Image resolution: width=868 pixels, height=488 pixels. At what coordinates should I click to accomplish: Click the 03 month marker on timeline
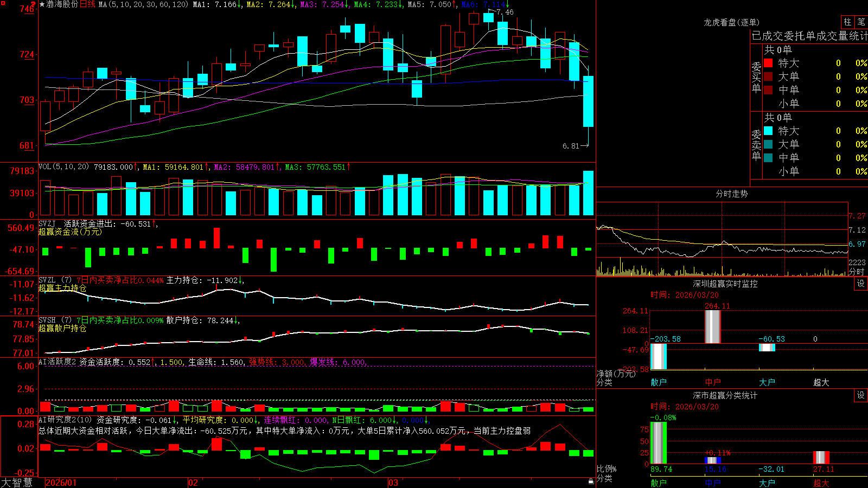(x=393, y=483)
